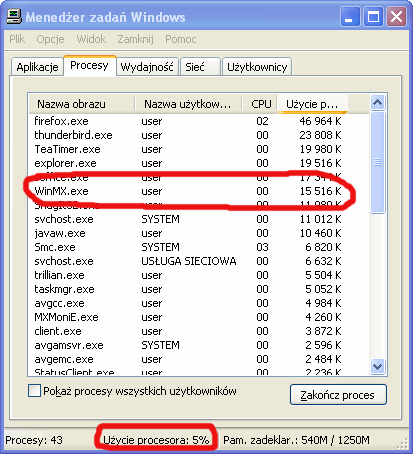
Task: Open the Widok menu
Action: tap(91, 39)
